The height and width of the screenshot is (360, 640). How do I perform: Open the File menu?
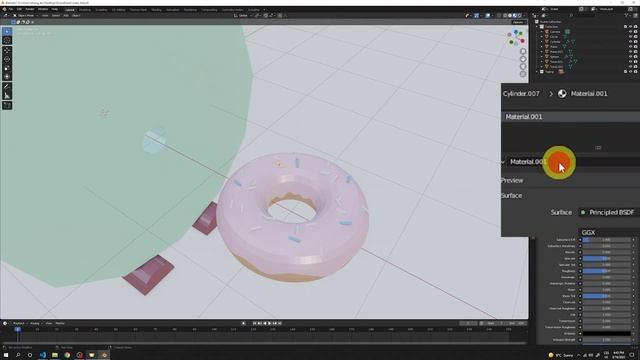[11, 9]
